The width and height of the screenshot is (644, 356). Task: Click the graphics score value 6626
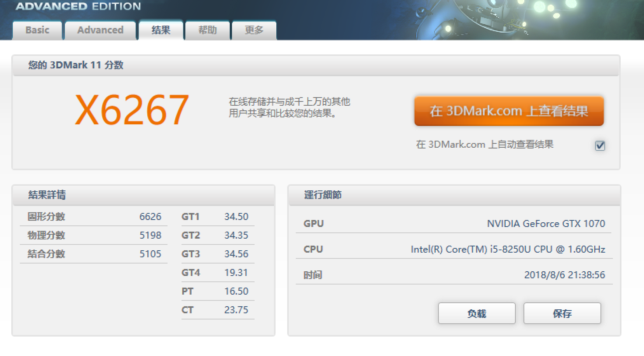coord(150,216)
